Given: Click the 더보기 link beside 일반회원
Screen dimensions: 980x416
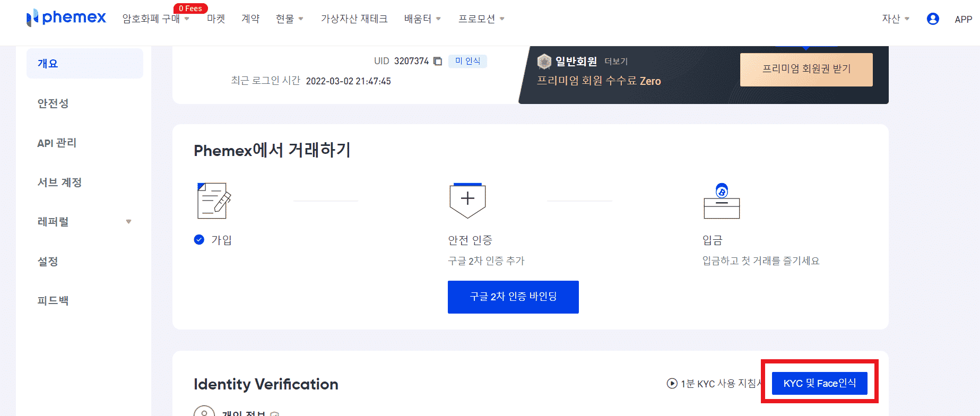Looking at the screenshot, I should coord(616,62).
